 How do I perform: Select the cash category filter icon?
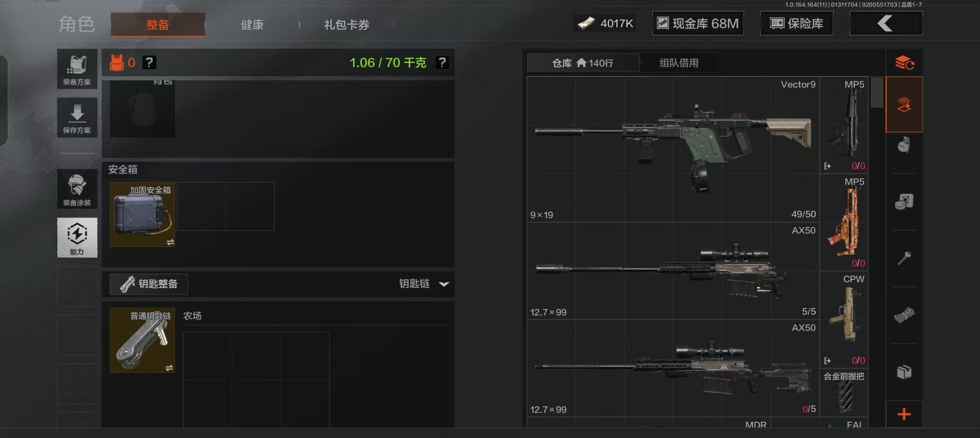(904, 315)
